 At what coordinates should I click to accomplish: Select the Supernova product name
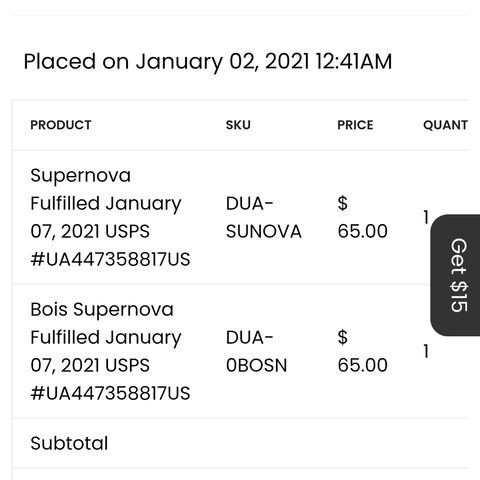point(80,176)
